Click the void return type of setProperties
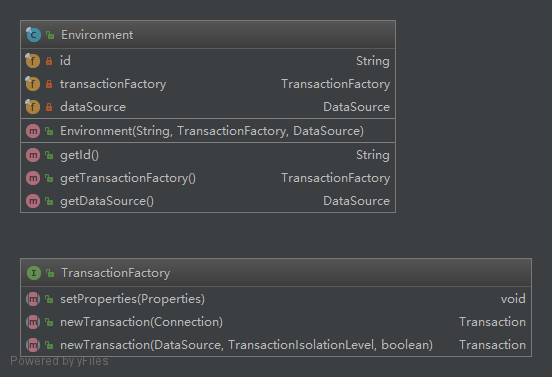The height and width of the screenshot is (377, 552). point(513,299)
